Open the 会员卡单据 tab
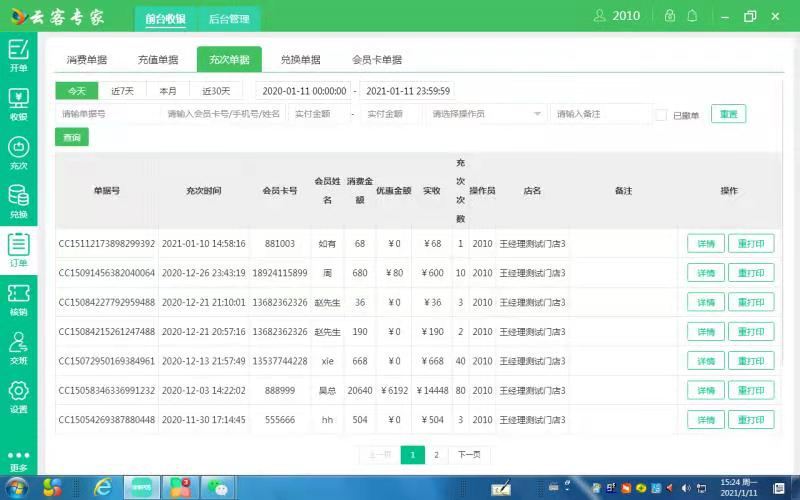 pyautogui.click(x=377, y=60)
